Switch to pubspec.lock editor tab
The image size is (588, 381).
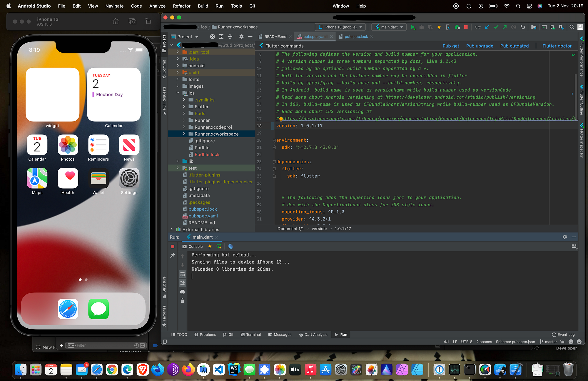356,37
